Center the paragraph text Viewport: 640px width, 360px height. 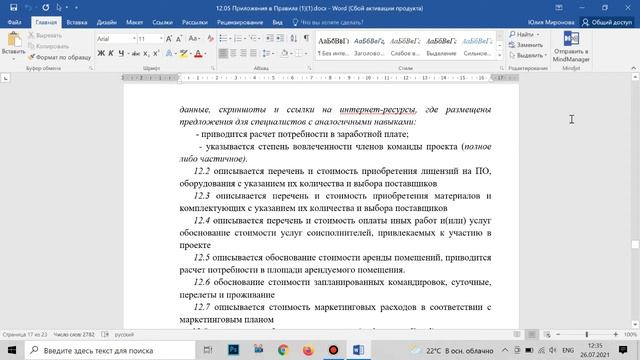[233, 53]
